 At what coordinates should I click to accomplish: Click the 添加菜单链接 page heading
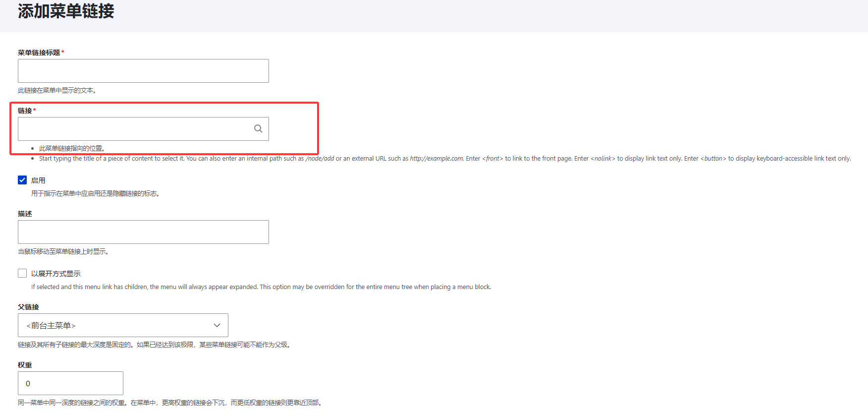click(x=66, y=11)
